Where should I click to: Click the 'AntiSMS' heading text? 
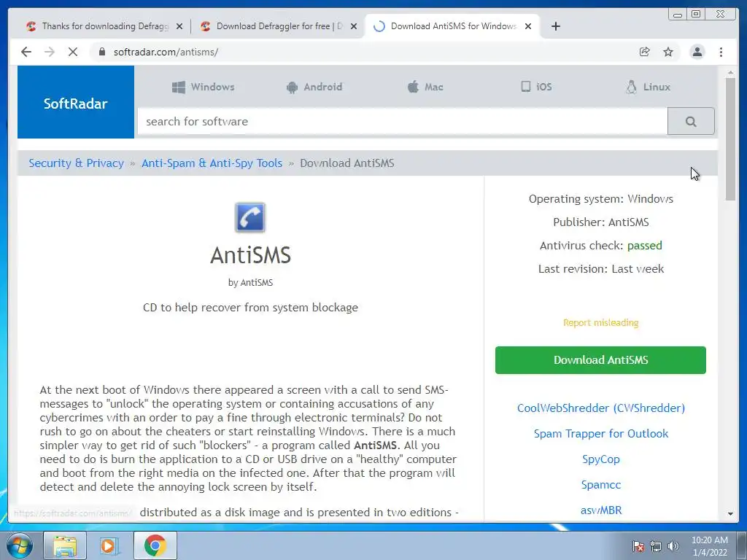[251, 255]
